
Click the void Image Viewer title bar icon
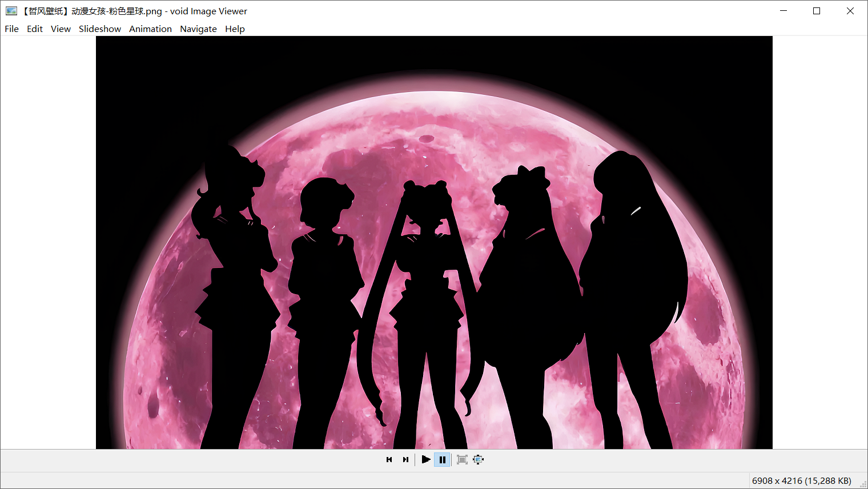click(11, 11)
